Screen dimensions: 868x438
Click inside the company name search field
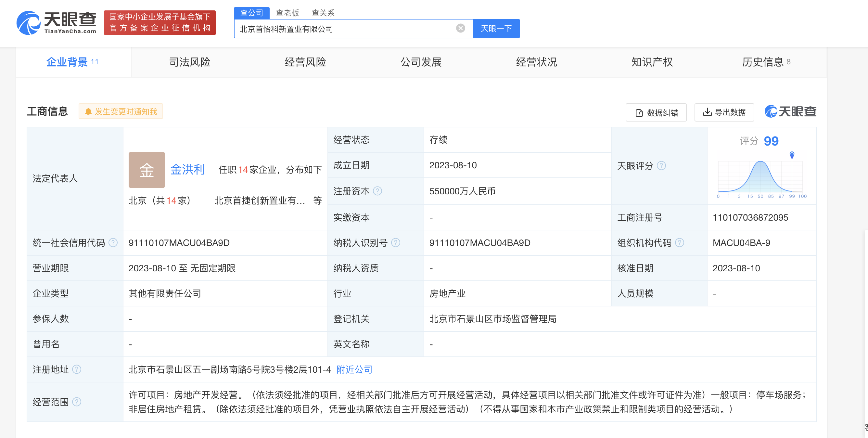coord(337,28)
